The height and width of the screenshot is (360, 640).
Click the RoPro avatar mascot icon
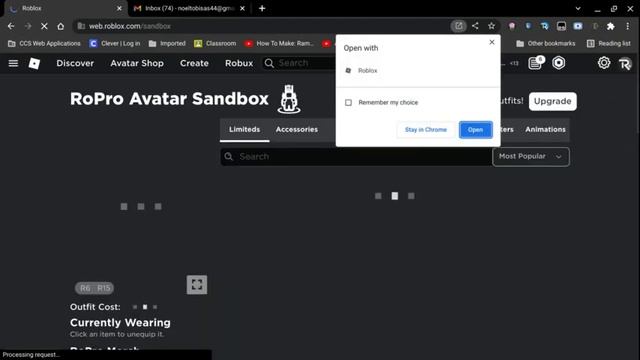tap(289, 99)
